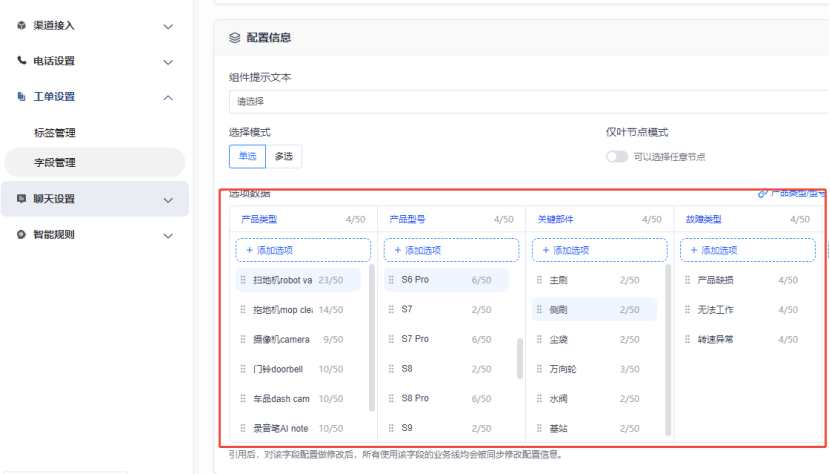The width and height of the screenshot is (830, 474).
Task: Click drag handle of 无法工作 row
Action: pyautogui.click(x=688, y=309)
